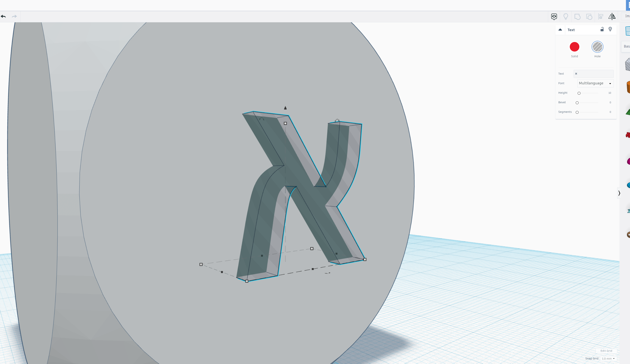Open the Notes tool in toolbar
The width and height of the screenshot is (630, 364).
click(x=554, y=16)
